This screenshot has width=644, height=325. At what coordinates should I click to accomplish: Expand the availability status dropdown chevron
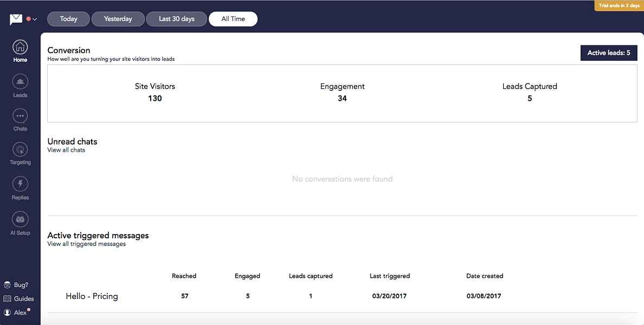(34, 18)
